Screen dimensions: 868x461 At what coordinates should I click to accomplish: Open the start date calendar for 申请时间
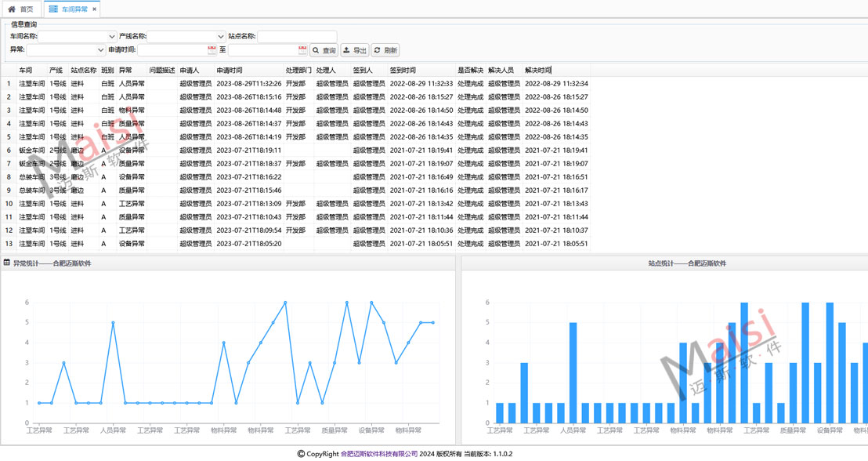pos(212,50)
